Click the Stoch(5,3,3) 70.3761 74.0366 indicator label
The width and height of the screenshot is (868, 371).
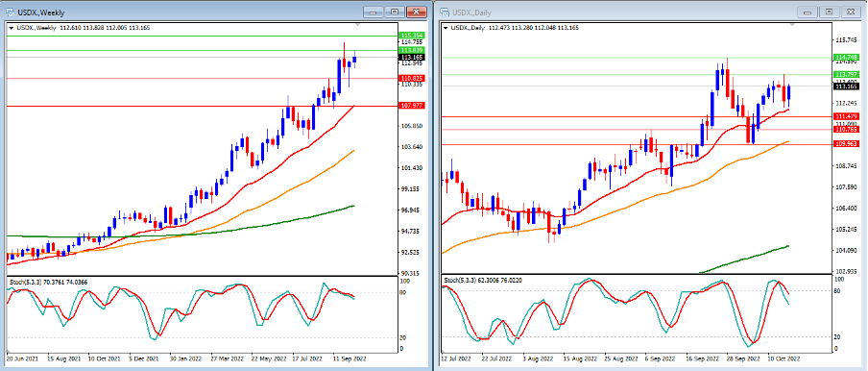[48, 282]
